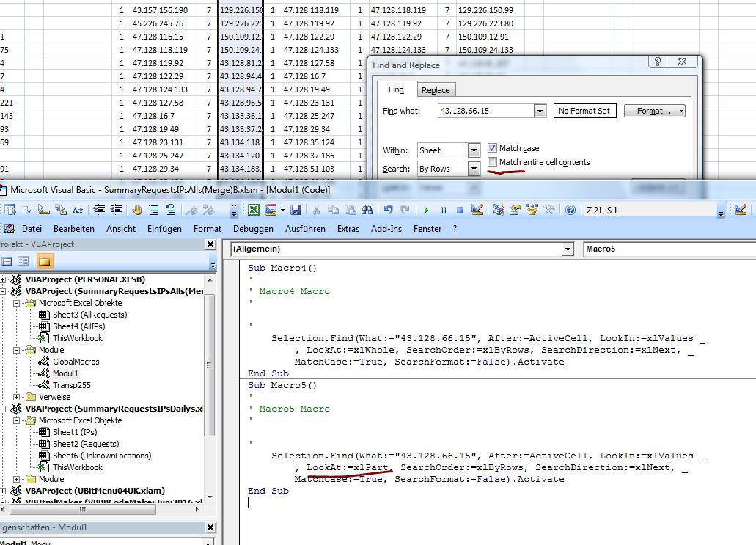Open the Einfügen menu
Screen dimensions: 756x545
click(x=164, y=229)
